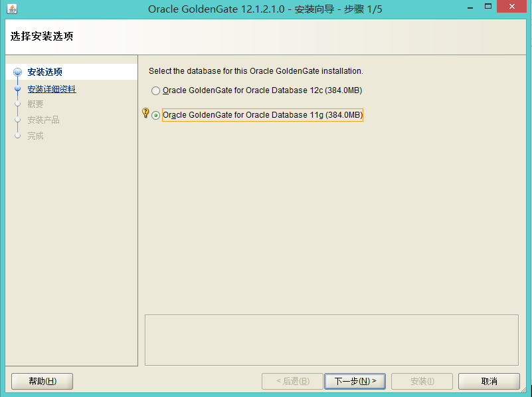Close the installer window
Viewport: 532px width, 397px height.
point(511,7)
